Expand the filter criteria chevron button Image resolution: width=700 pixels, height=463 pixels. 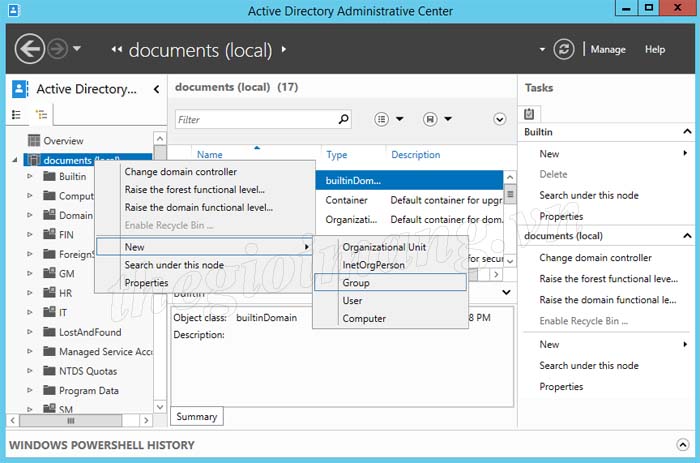pos(500,119)
